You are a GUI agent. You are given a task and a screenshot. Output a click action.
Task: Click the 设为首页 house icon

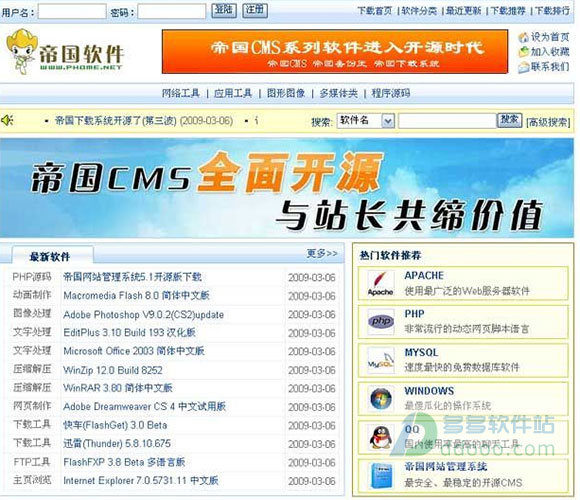click(x=523, y=37)
